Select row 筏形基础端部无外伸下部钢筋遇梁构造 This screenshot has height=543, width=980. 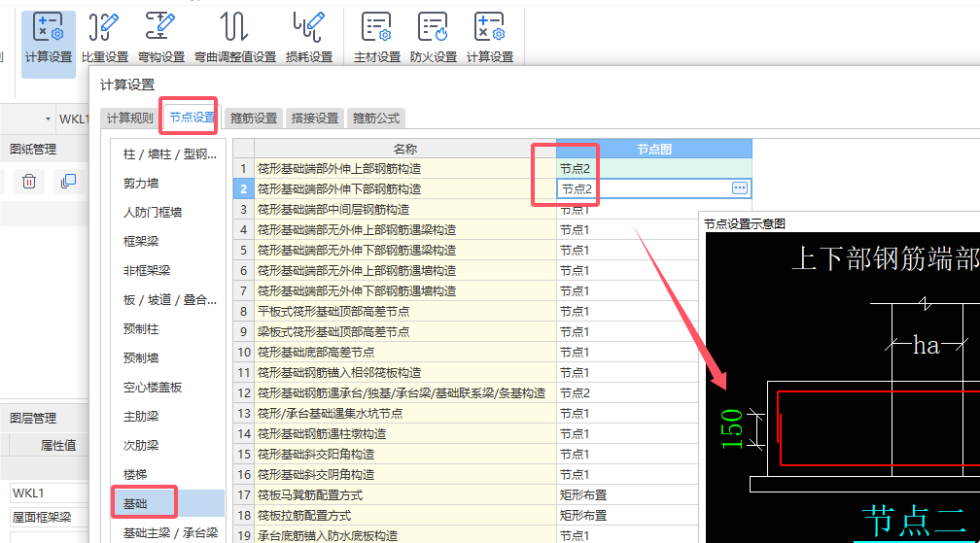pyautogui.click(x=405, y=251)
